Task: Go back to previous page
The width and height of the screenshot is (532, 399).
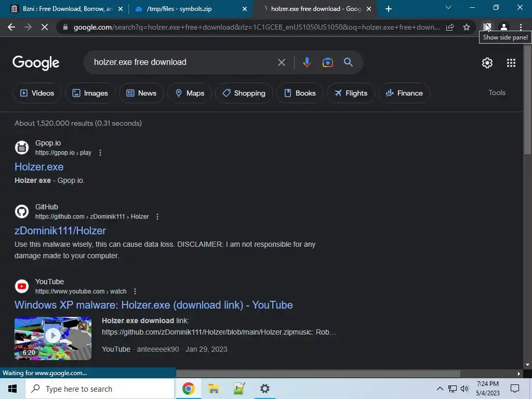Action: tap(11, 27)
